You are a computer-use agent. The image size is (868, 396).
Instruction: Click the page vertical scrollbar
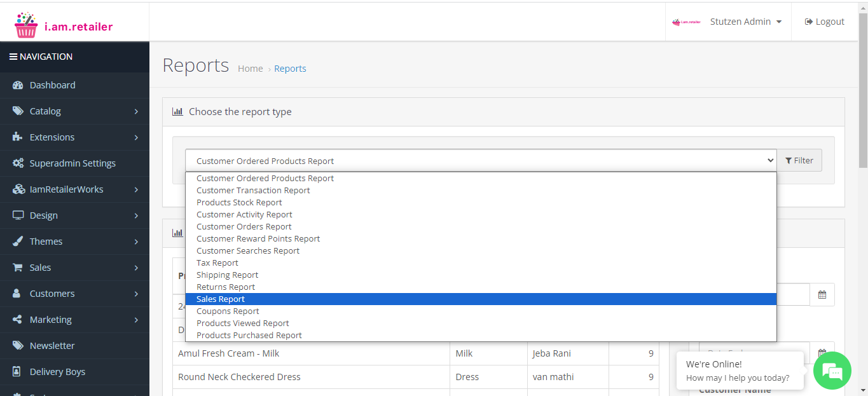coord(863,89)
